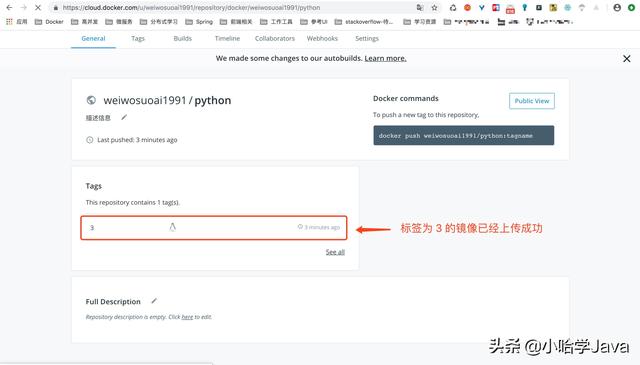
Task: Open the Docker bookmarks folder
Action: click(x=49, y=22)
